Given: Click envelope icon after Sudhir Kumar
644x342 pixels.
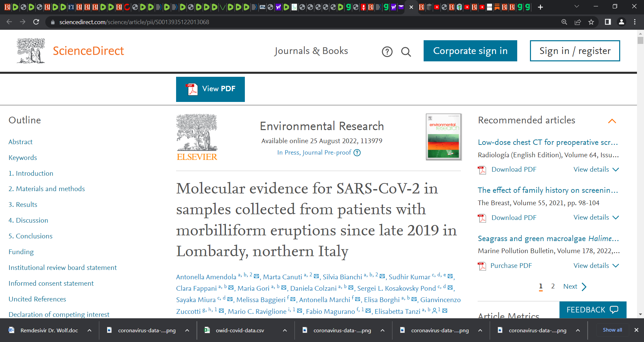Looking at the screenshot, I should pyautogui.click(x=450, y=276).
